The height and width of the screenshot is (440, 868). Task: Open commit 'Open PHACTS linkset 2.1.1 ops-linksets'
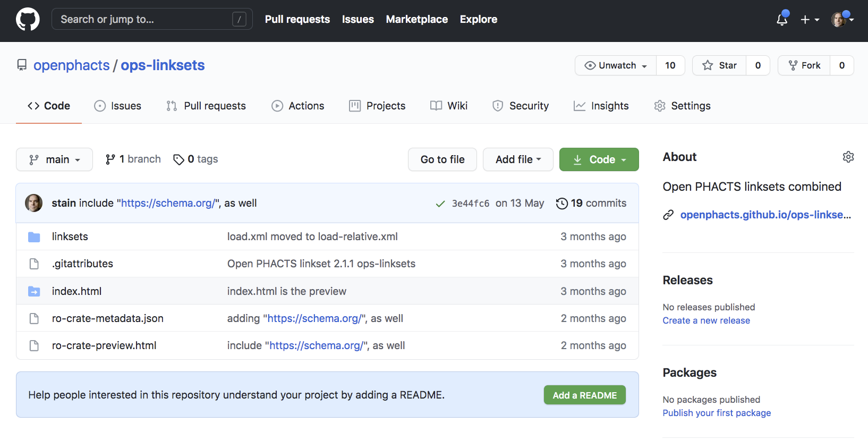tap(321, 264)
